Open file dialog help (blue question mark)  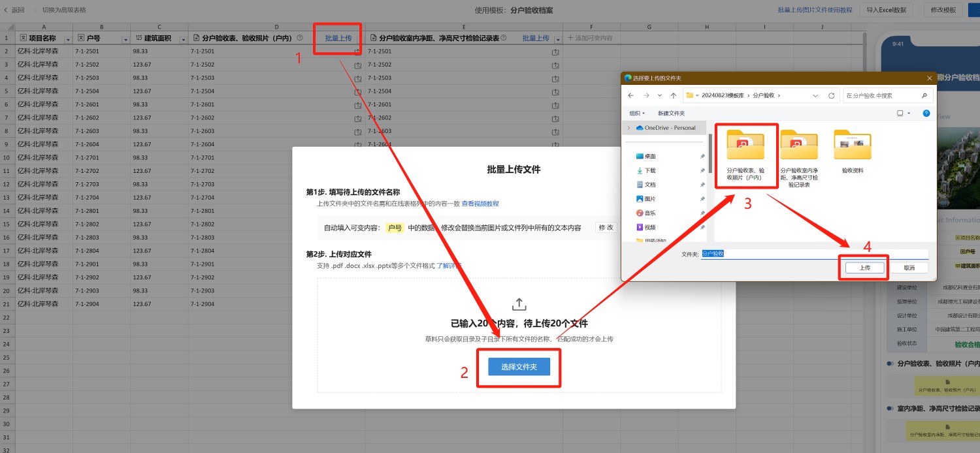(x=926, y=113)
